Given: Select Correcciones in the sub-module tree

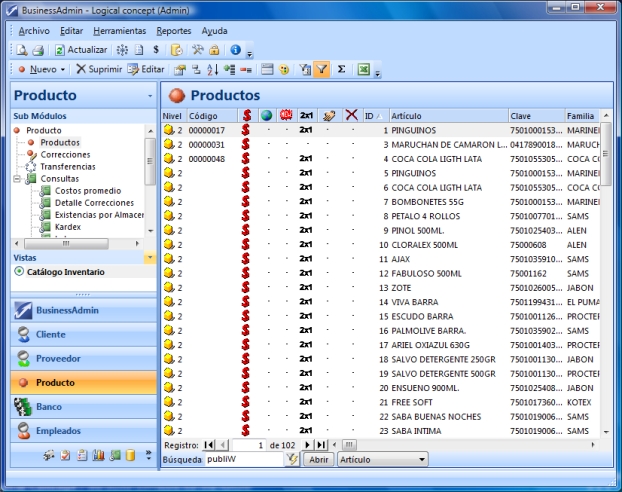Looking at the screenshot, I should tap(65, 155).
